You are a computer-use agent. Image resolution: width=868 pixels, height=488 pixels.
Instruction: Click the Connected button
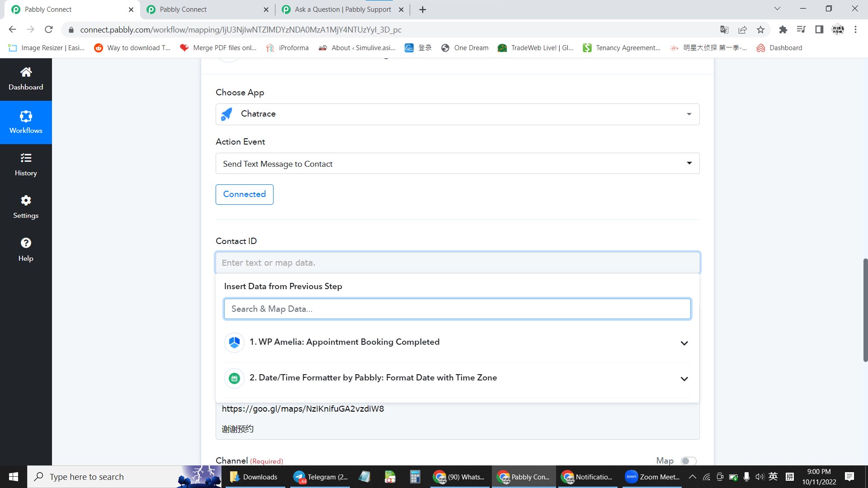[245, 194]
